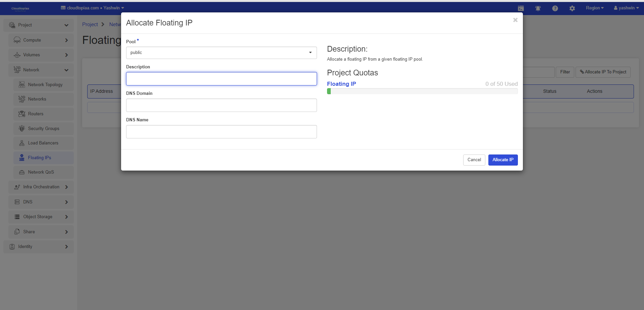Click the Cancel button in dialog

[x=474, y=160]
